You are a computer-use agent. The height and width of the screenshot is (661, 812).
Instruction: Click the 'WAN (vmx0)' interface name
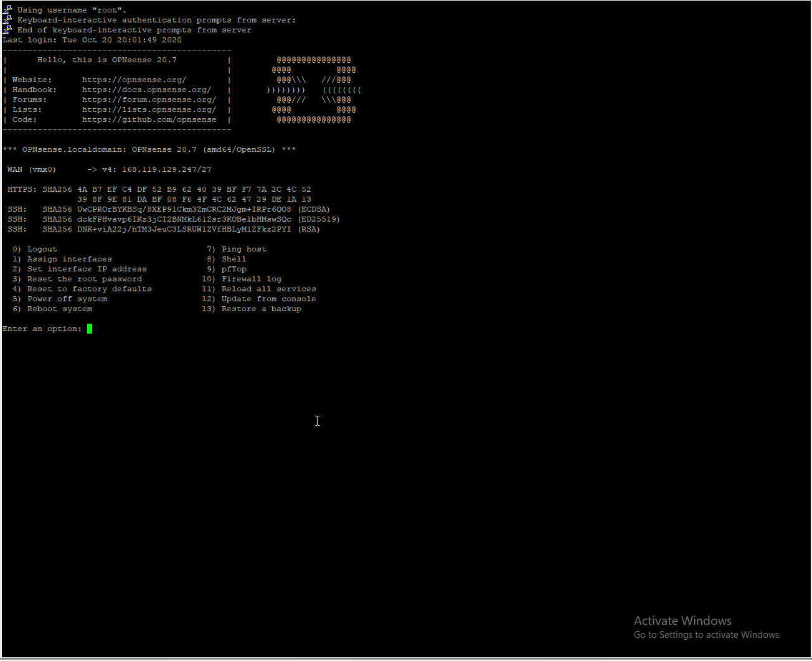pyautogui.click(x=32, y=169)
